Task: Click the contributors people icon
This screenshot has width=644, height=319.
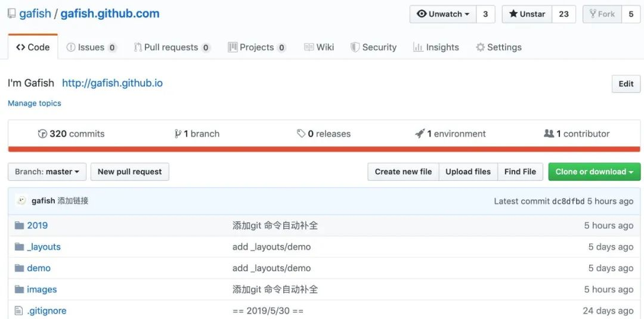Action: pyautogui.click(x=549, y=134)
